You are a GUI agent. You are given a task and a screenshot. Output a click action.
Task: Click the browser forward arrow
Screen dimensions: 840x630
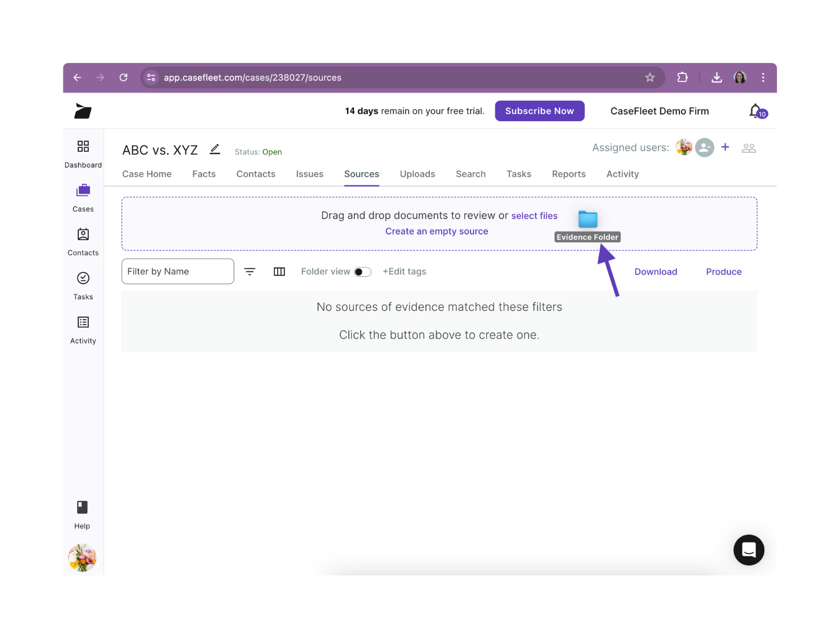(x=100, y=78)
